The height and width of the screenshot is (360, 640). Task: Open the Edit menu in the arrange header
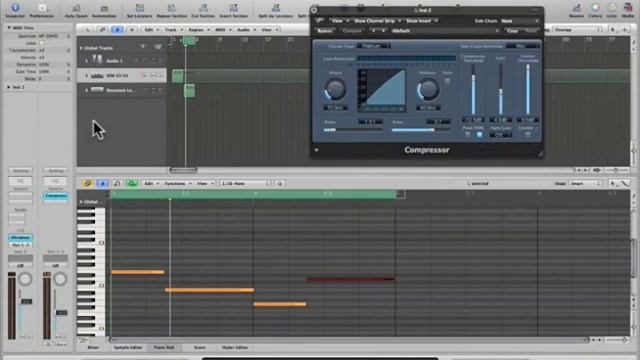point(151,29)
